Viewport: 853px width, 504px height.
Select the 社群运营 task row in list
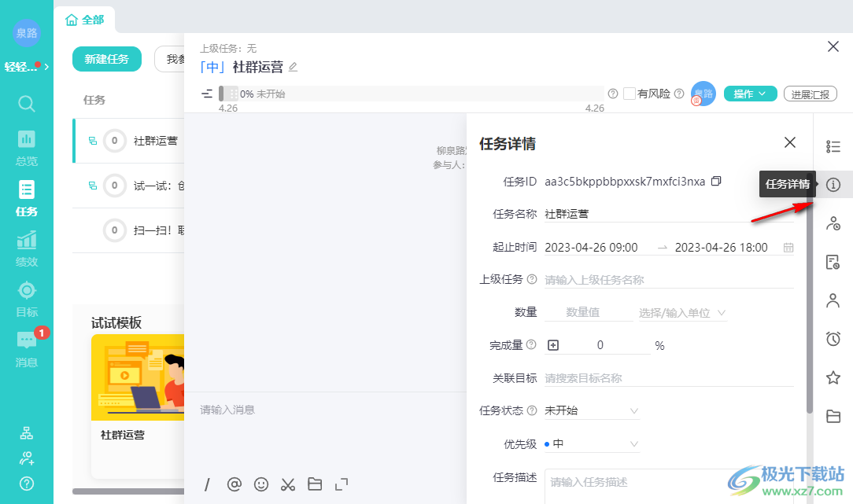coord(130,141)
